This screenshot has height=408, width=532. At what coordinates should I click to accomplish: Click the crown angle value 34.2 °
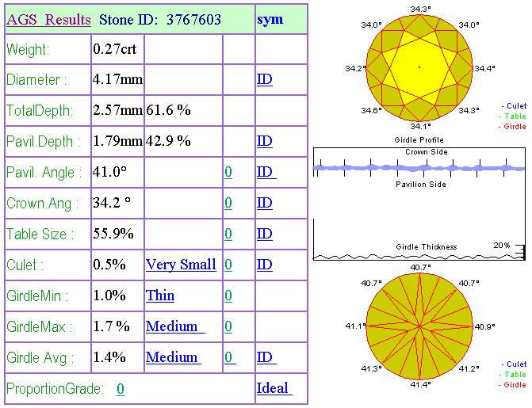point(112,203)
